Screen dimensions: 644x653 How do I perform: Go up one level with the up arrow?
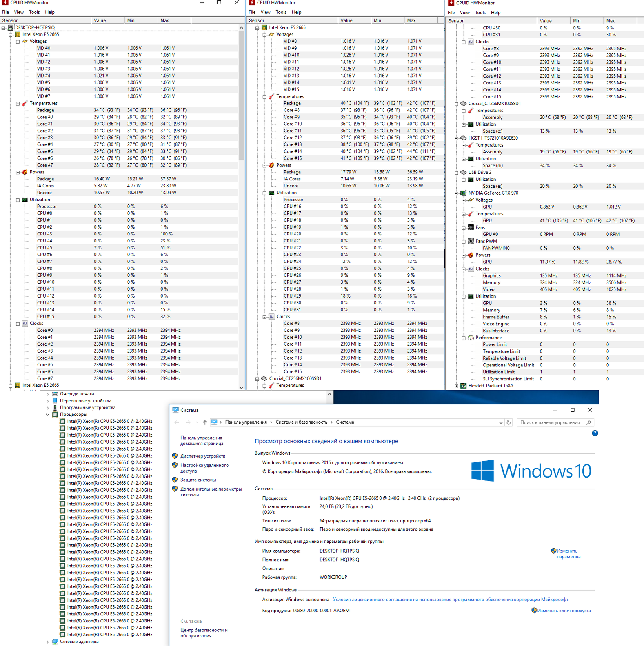point(205,422)
